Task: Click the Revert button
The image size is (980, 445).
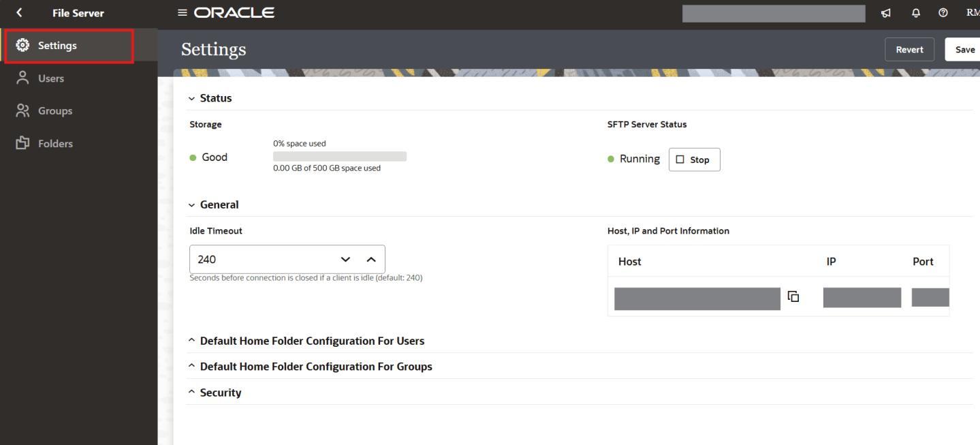Action: click(909, 50)
